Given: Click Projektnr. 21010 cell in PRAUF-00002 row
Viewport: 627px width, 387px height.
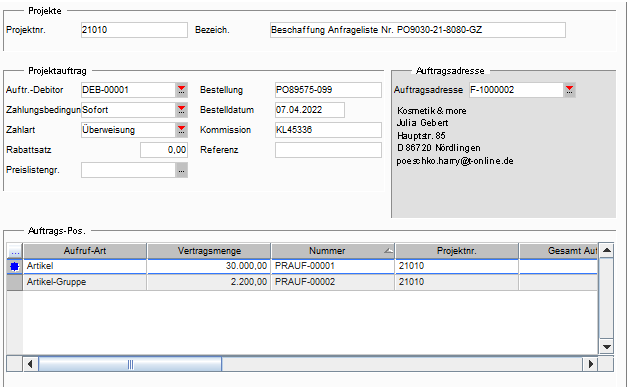Looking at the screenshot, I should (x=457, y=282).
